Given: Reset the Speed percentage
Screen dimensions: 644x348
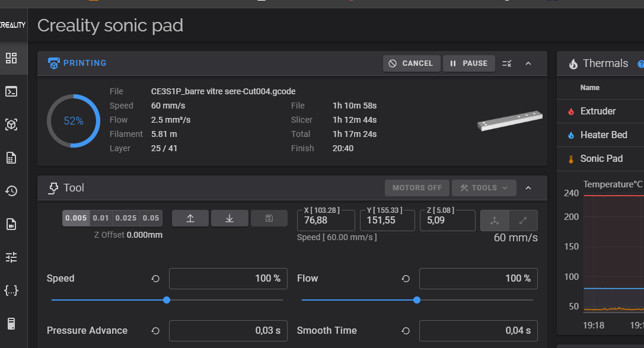Looking at the screenshot, I should (x=155, y=279).
